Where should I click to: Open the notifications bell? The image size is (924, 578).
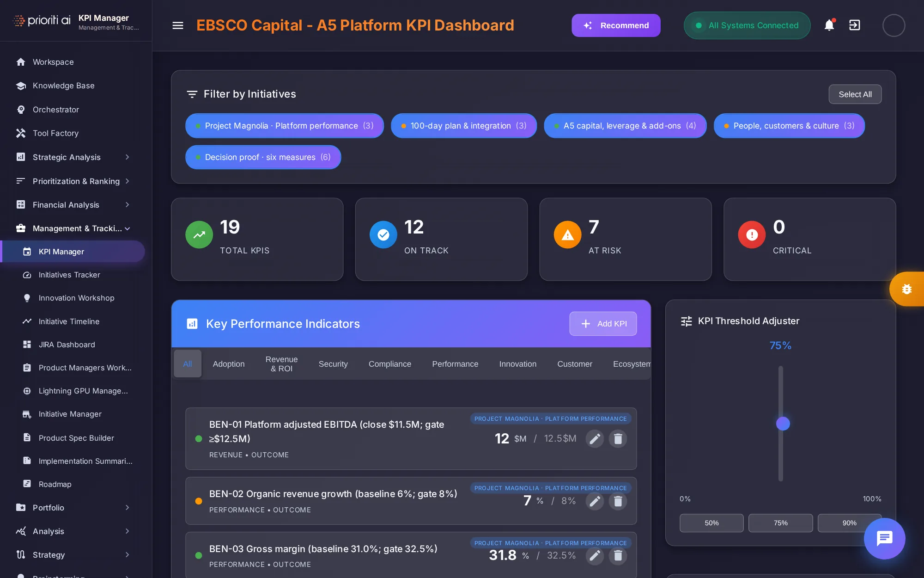pos(829,25)
